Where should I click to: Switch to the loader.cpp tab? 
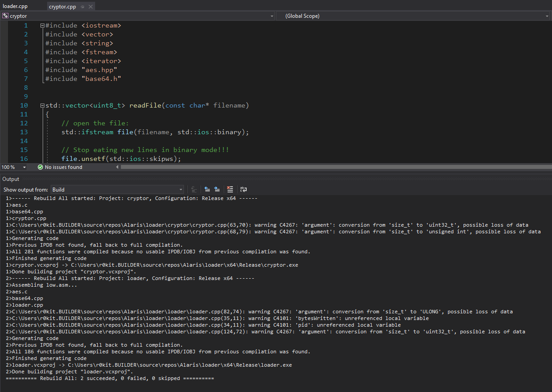[x=16, y=6]
